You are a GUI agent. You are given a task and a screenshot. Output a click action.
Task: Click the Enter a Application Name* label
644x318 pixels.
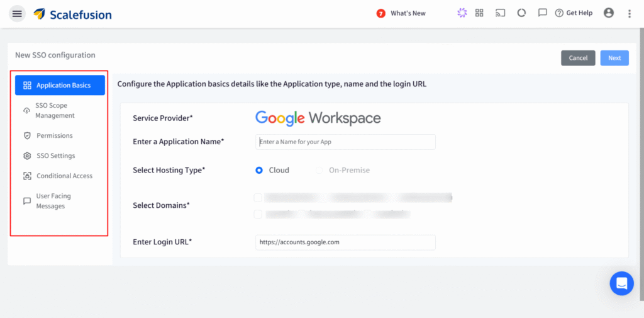point(178,142)
